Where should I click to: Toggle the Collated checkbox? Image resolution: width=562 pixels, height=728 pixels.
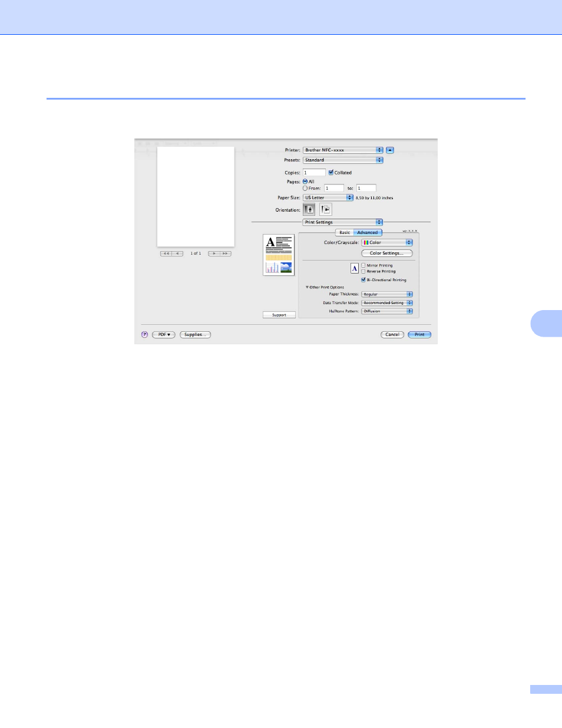point(331,173)
